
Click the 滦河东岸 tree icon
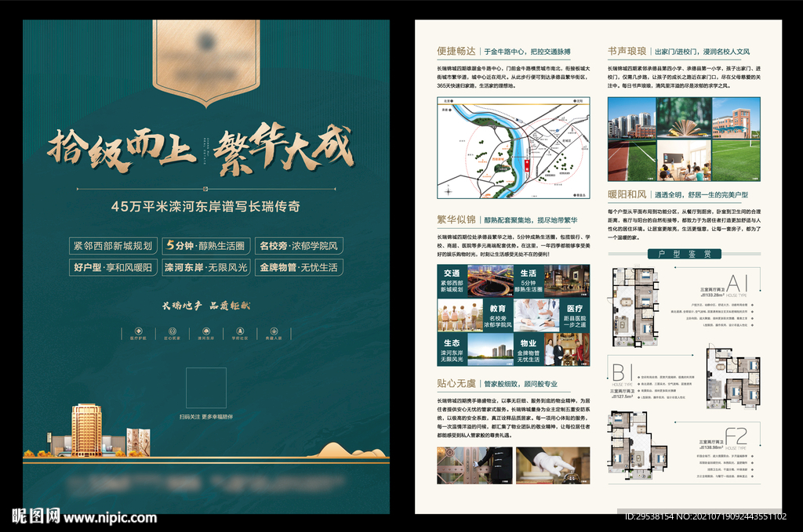(x=205, y=331)
